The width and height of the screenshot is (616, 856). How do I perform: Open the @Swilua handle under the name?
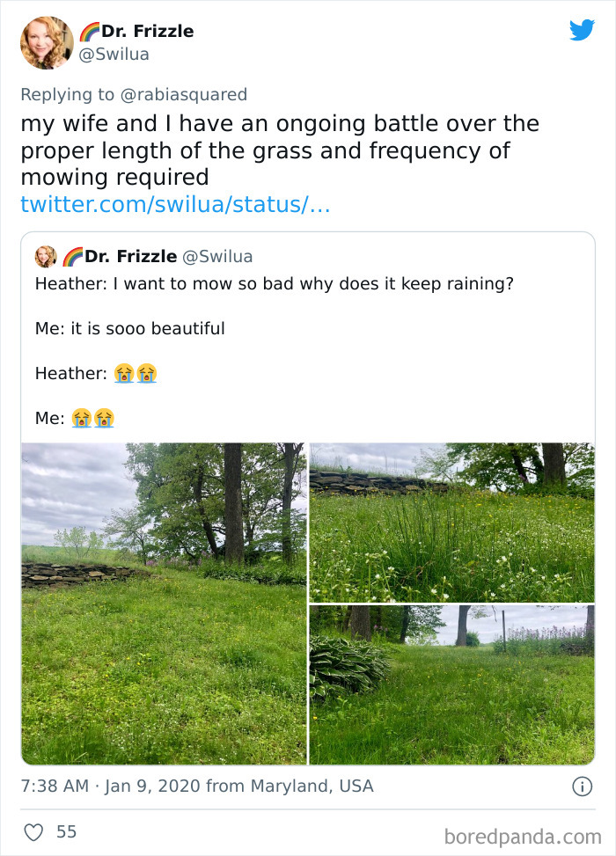(114, 54)
